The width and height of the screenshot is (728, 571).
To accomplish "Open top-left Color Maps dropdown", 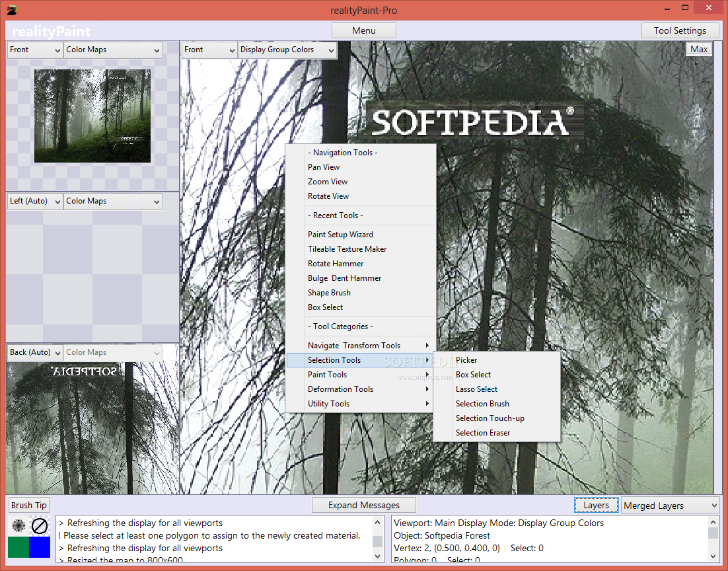I will click(x=113, y=50).
